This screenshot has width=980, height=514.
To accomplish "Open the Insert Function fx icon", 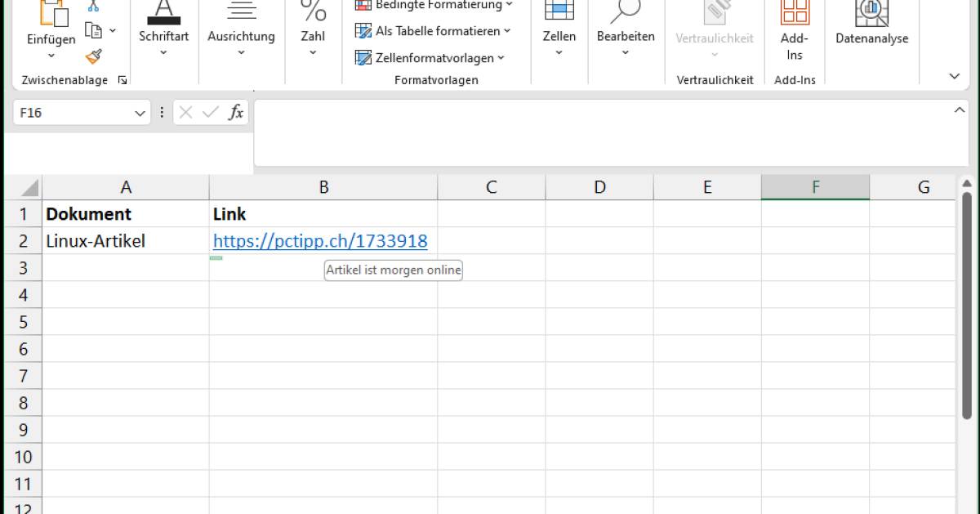I will (x=235, y=113).
